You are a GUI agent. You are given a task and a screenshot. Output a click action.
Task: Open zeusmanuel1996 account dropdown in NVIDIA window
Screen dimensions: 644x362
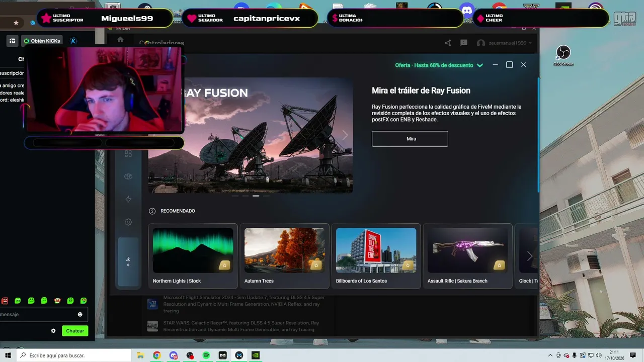pyautogui.click(x=504, y=43)
